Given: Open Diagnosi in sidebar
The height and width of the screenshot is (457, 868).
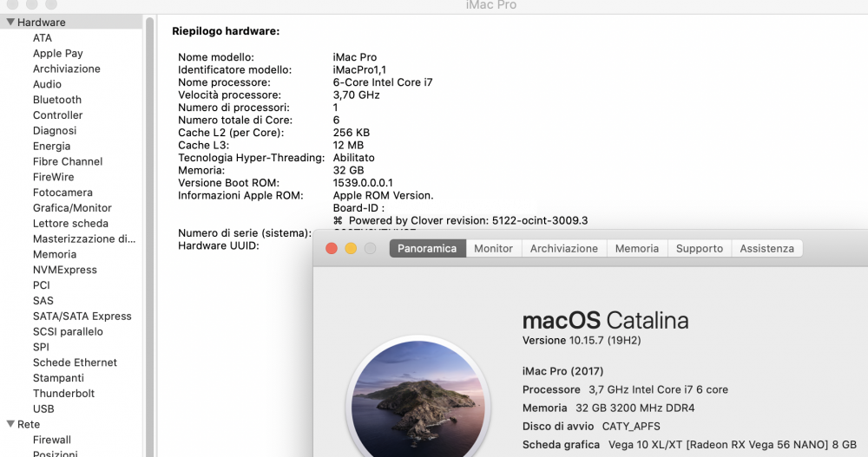Looking at the screenshot, I should click(54, 131).
